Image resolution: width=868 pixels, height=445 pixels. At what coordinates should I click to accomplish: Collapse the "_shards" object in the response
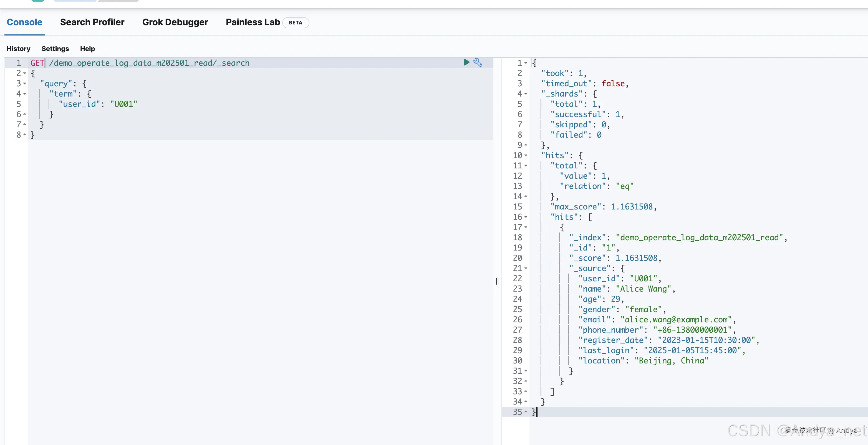coord(526,94)
